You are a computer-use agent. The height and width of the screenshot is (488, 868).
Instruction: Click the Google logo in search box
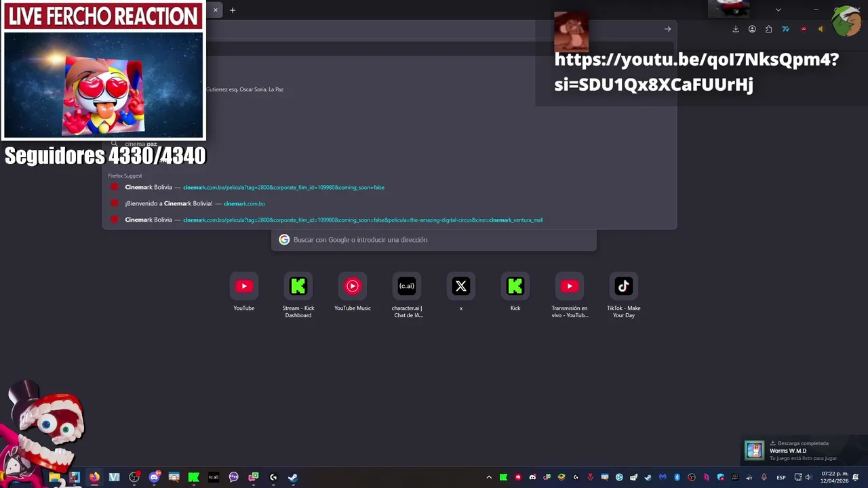click(284, 240)
